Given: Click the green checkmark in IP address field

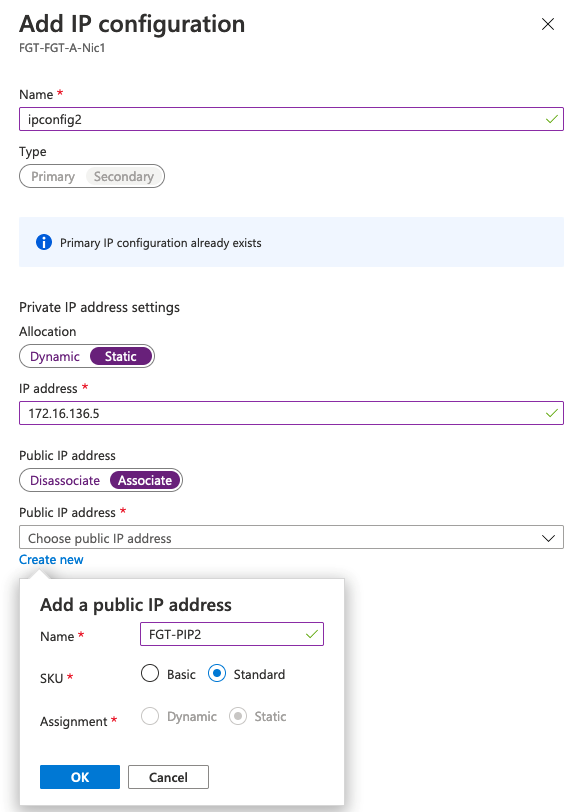Looking at the screenshot, I should click(x=551, y=413).
